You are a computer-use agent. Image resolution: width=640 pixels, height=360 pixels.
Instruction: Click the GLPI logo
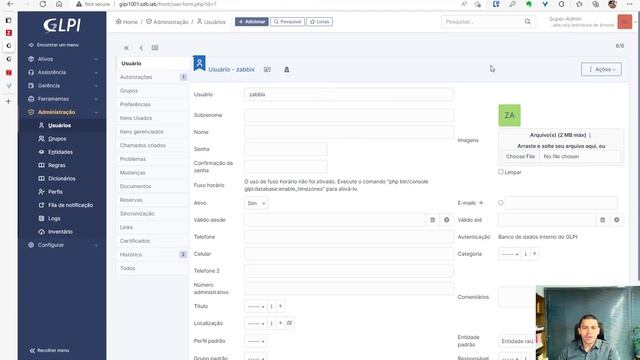click(62, 25)
